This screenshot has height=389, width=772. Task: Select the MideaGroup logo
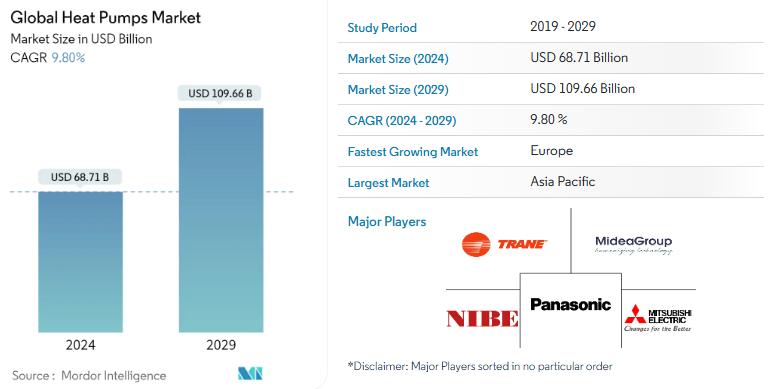(x=633, y=244)
